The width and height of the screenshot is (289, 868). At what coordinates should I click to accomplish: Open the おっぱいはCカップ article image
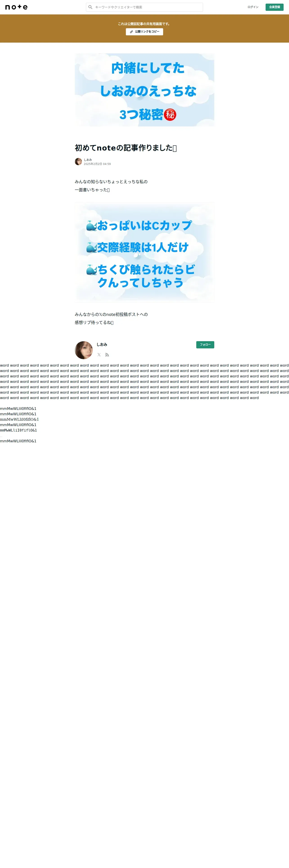(x=144, y=252)
